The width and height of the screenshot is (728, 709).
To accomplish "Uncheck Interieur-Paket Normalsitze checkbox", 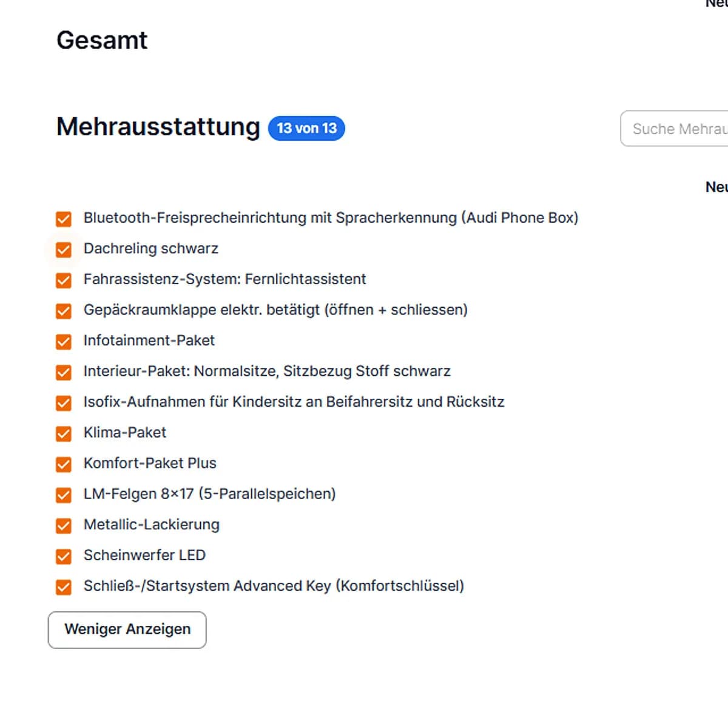I will point(64,372).
